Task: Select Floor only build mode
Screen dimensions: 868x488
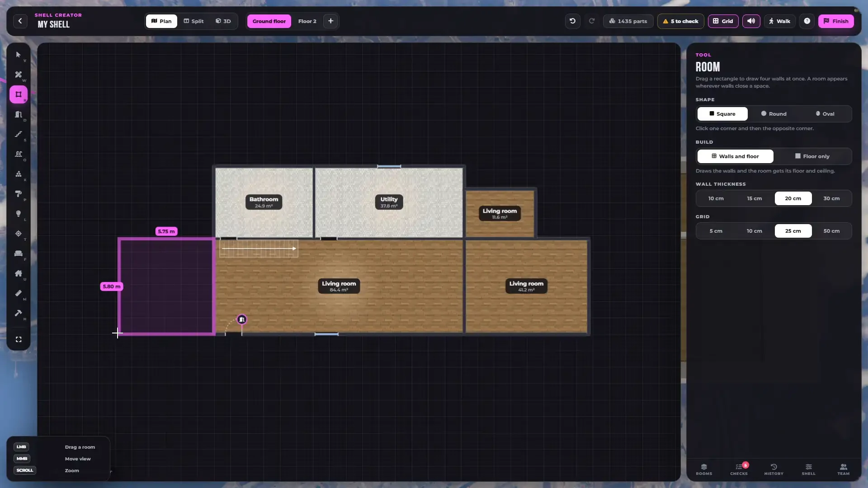Action: point(812,156)
